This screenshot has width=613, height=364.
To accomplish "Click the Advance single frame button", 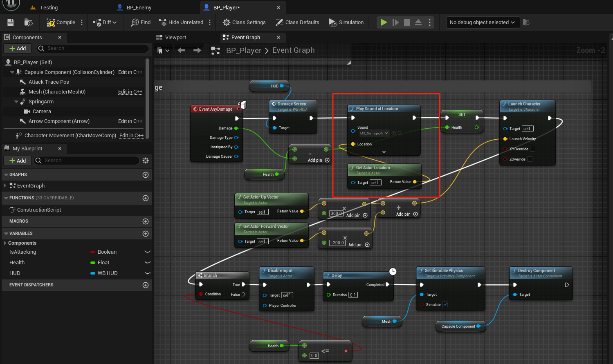I will [395, 22].
